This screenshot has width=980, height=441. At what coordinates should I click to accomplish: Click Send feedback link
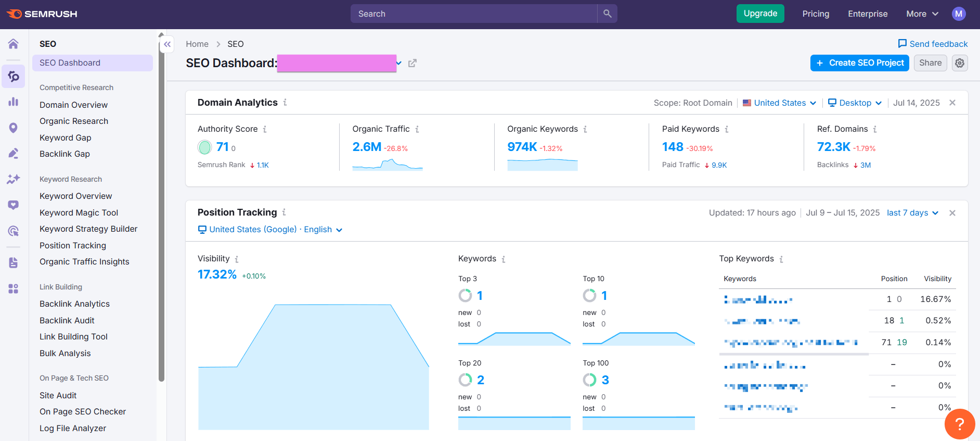(933, 44)
